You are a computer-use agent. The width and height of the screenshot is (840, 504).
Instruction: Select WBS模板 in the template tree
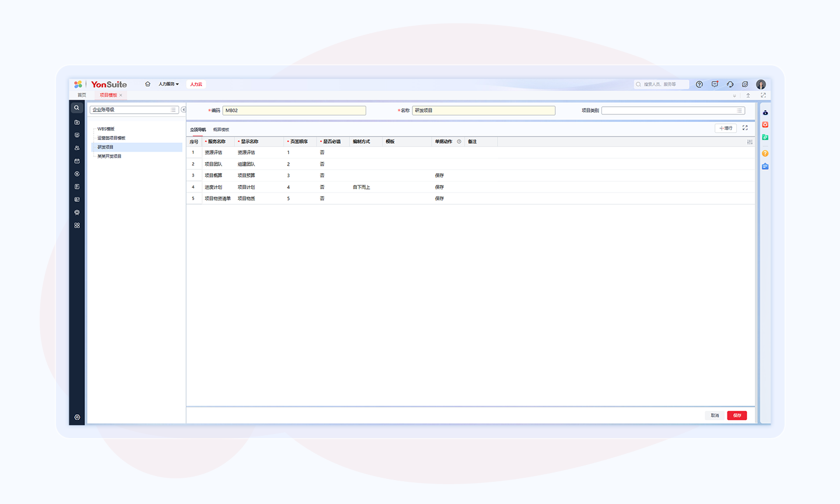click(106, 129)
